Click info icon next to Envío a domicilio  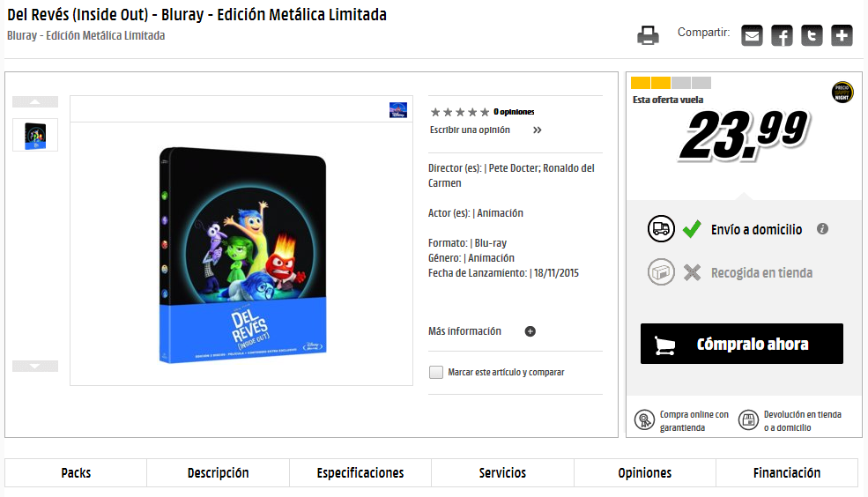(822, 228)
